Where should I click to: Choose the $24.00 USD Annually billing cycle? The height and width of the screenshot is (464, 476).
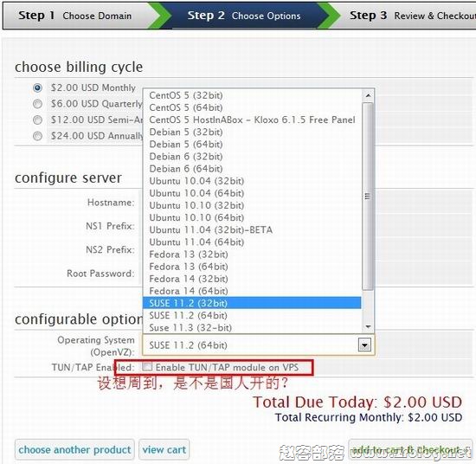pos(37,136)
